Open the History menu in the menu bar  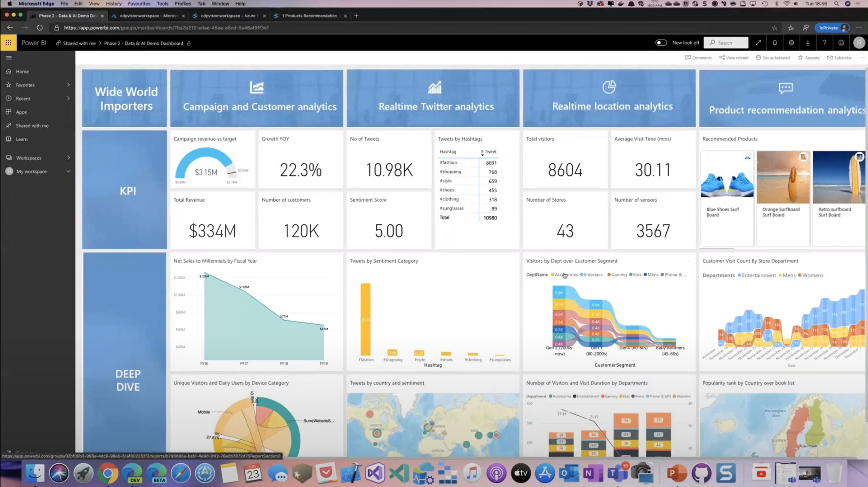113,4
